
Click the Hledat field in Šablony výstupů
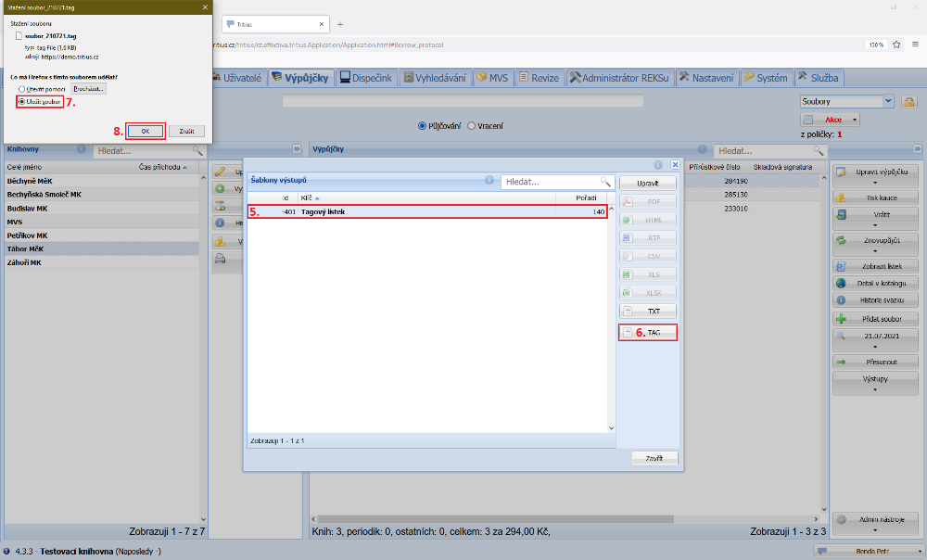coord(551,182)
